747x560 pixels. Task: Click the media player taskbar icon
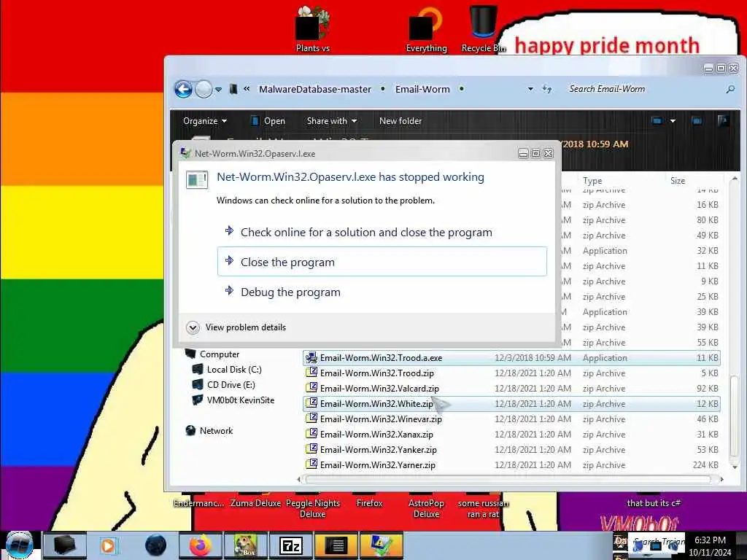pos(108,545)
